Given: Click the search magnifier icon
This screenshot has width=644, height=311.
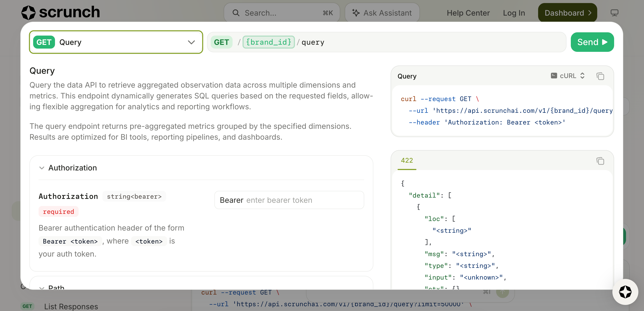Looking at the screenshot, I should tap(236, 13).
